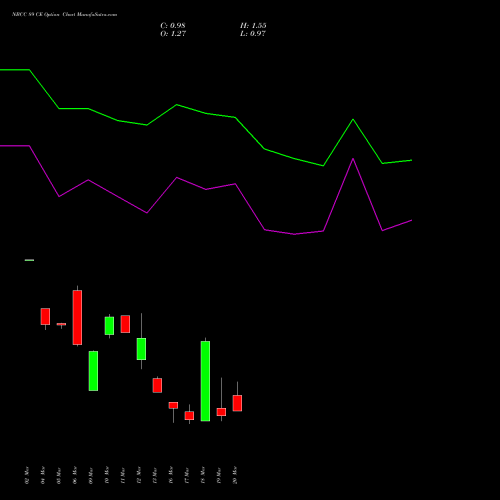
Task: Select the green candle for 09 Mar
Action: coord(93,371)
